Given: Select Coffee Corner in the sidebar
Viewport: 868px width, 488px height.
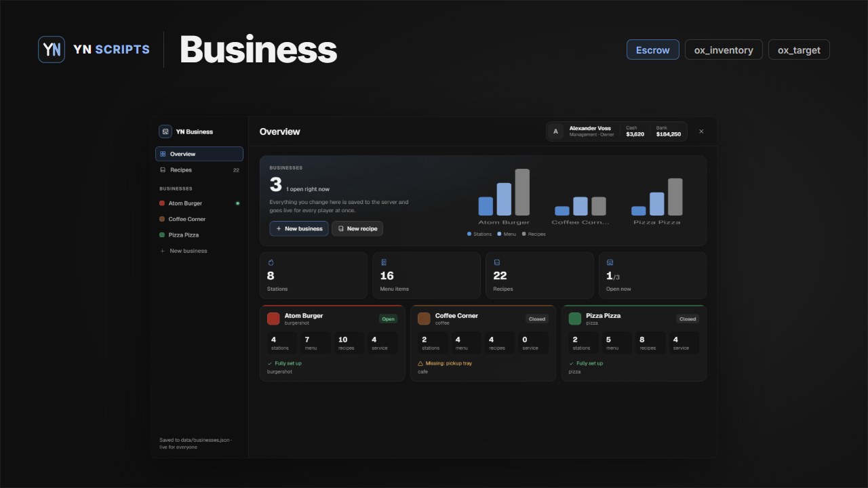Looking at the screenshot, I should pyautogui.click(x=199, y=219).
